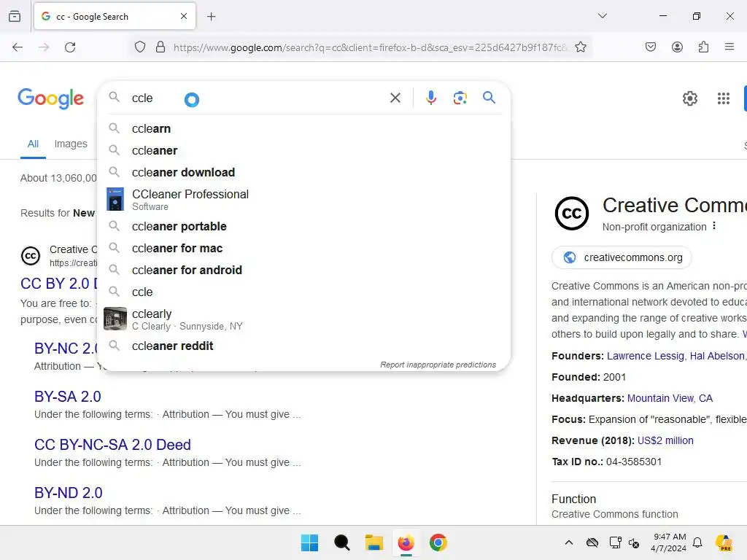This screenshot has height=560, width=747.
Task: Show hidden tray icons chevron
Action: (x=569, y=542)
